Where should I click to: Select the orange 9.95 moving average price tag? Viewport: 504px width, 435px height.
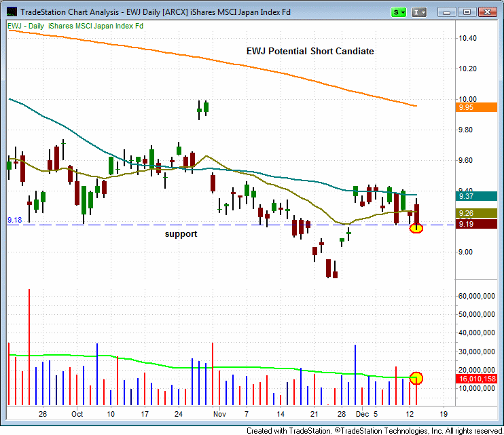pos(476,107)
